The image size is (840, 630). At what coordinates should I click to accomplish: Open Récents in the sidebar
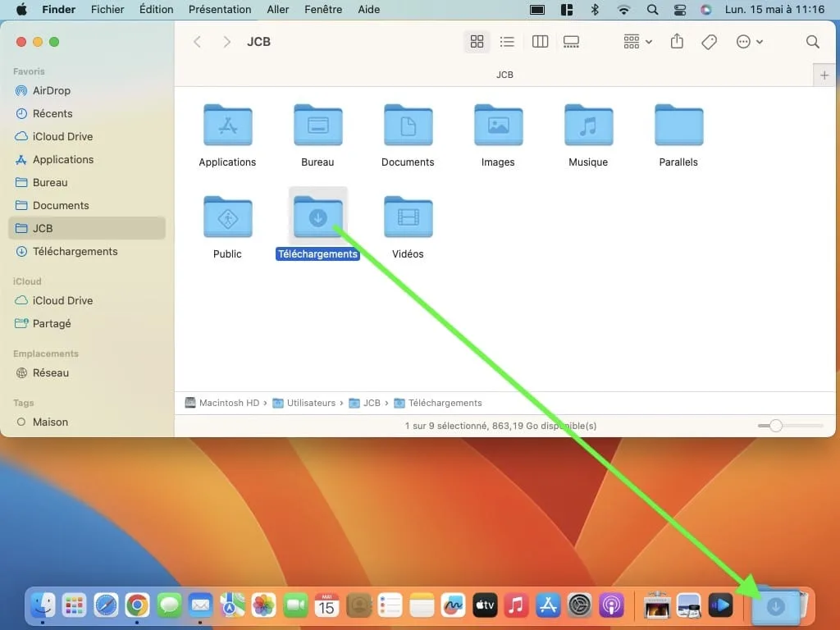pos(87,113)
